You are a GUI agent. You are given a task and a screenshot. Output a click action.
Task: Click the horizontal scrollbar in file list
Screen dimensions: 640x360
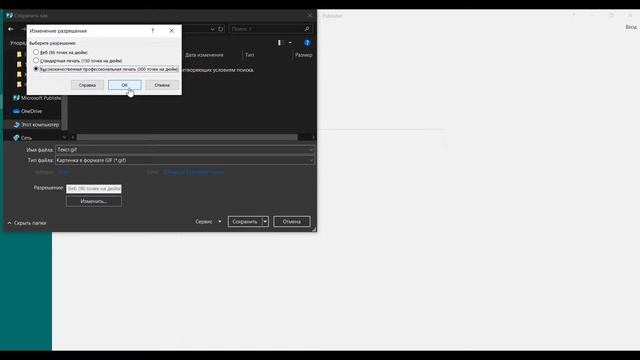(187, 137)
